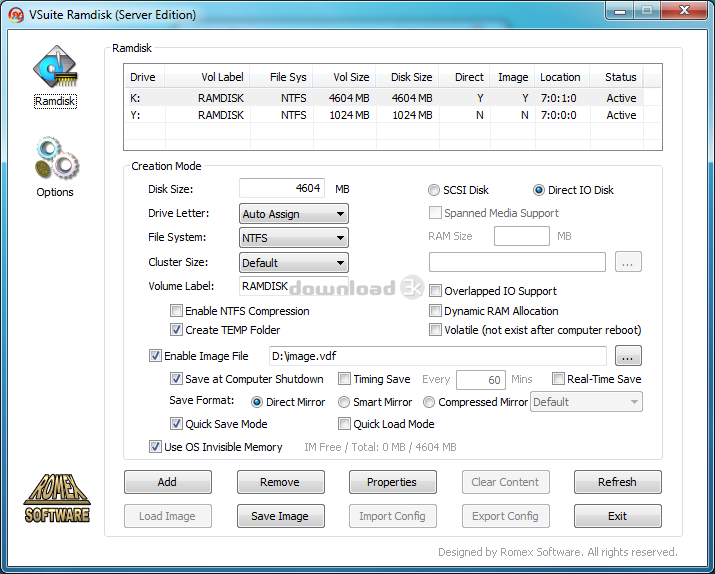Click the Romex Software logo
This screenshot has height=574, width=715.
57,497
